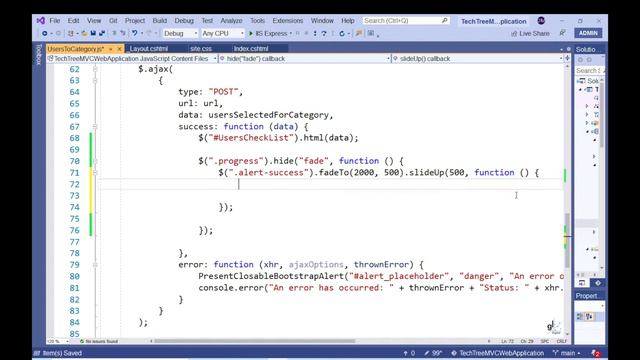Open the Help menu
This screenshot has width=640, height=360.
pos(348,20)
